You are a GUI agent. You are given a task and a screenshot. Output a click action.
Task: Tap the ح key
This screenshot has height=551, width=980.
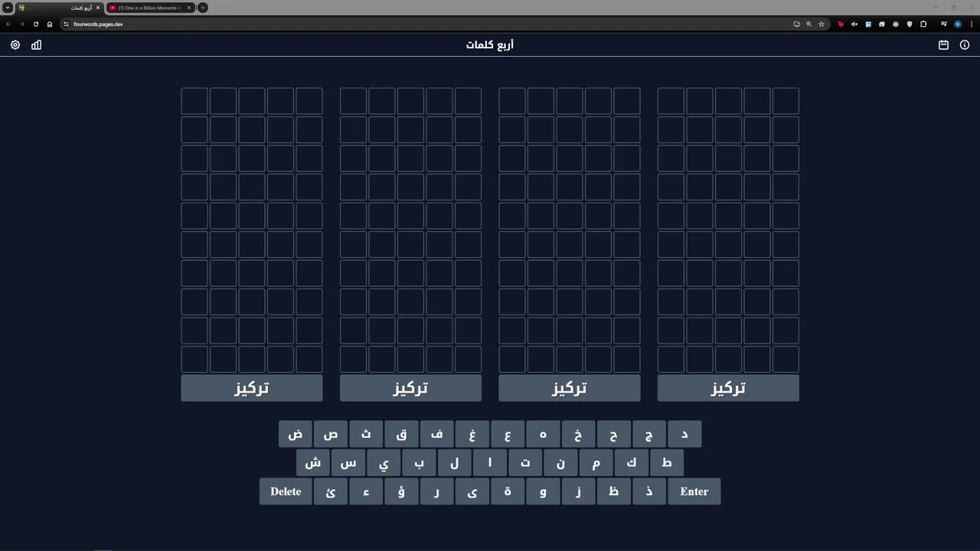[614, 434]
